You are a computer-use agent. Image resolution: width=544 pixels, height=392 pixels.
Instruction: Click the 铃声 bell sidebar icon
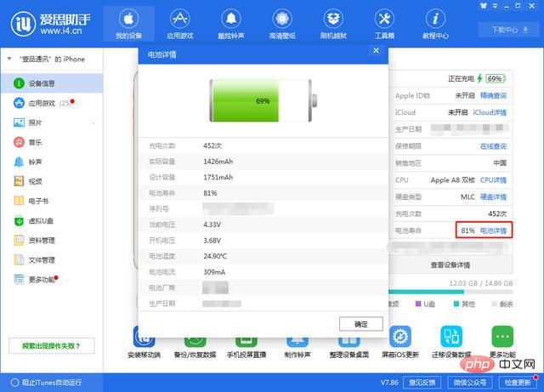tap(19, 162)
